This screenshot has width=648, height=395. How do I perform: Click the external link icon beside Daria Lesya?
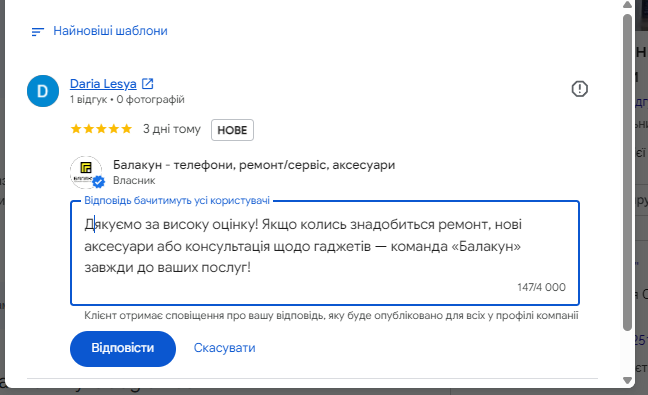tap(148, 84)
